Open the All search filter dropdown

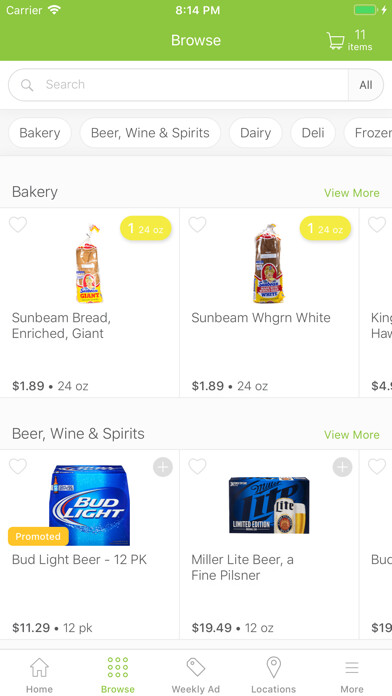tap(366, 85)
